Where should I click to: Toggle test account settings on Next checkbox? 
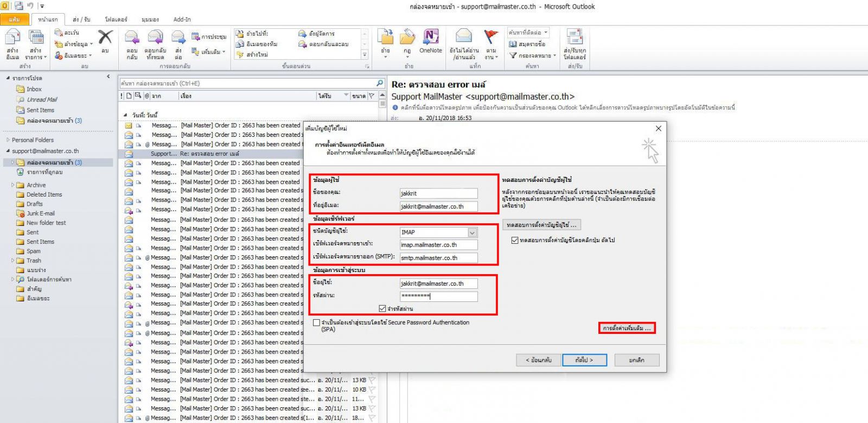(515, 240)
